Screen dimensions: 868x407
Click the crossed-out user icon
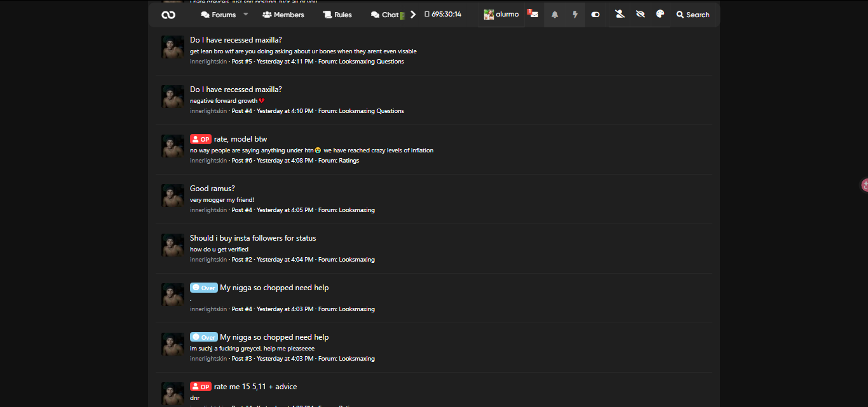click(x=620, y=15)
